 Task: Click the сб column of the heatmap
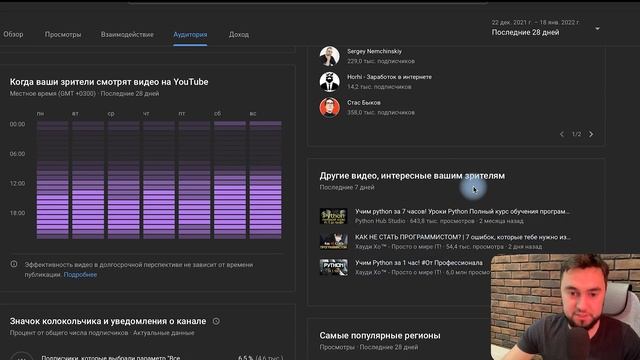[230, 180]
